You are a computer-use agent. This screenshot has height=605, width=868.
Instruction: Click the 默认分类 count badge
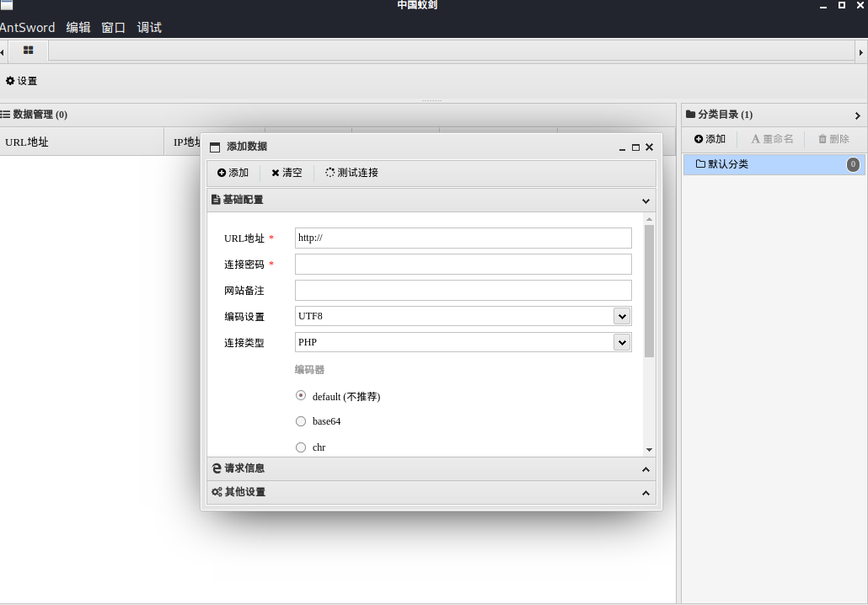coord(853,164)
